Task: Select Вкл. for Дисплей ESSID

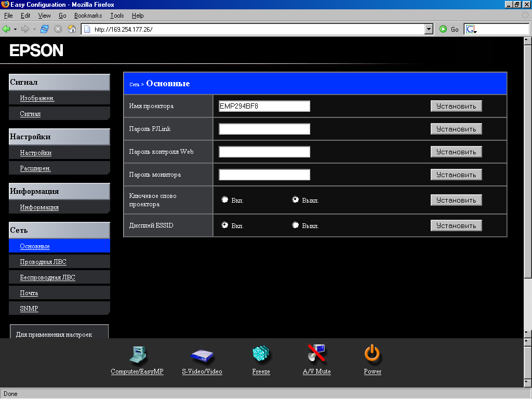Action: click(x=224, y=225)
